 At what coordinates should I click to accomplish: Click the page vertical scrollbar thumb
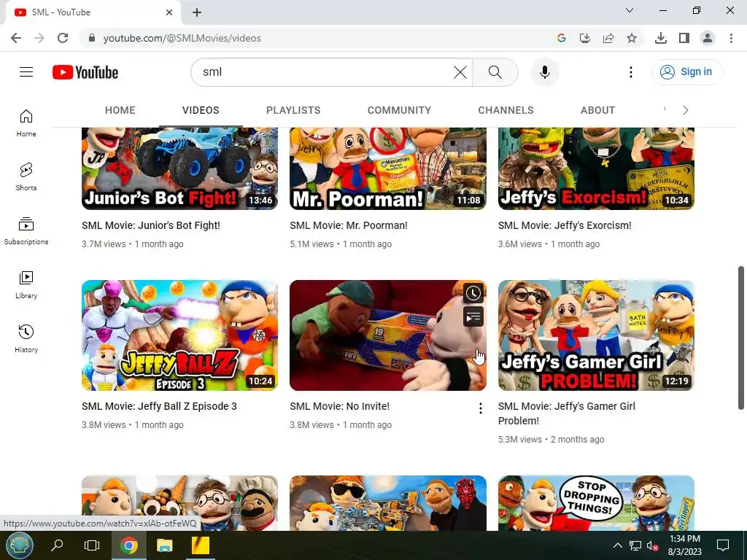[741, 338]
